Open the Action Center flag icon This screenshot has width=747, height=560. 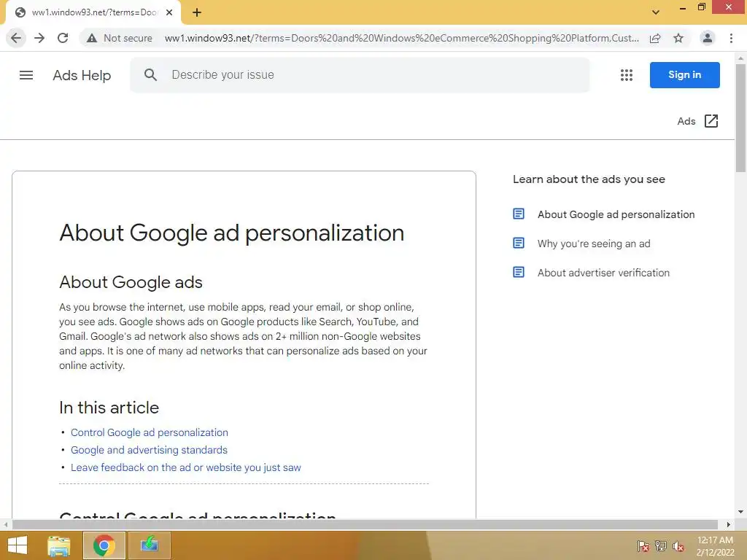643,545
